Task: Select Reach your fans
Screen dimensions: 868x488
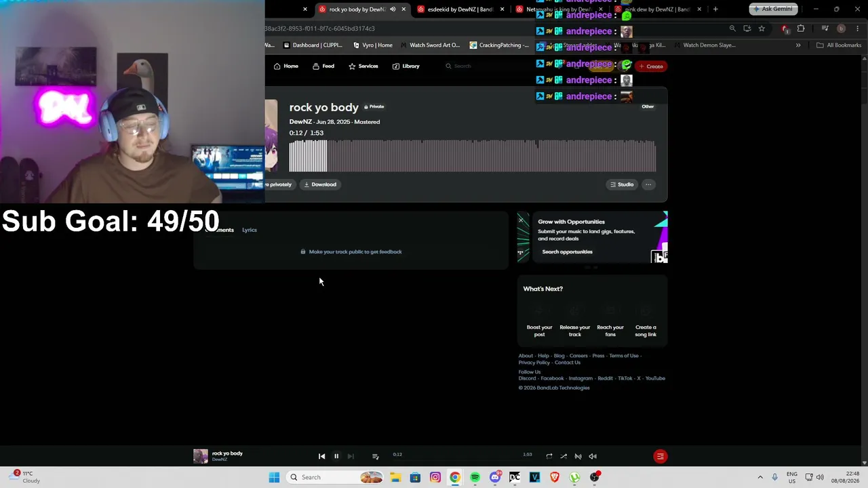Action: (x=610, y=319)
